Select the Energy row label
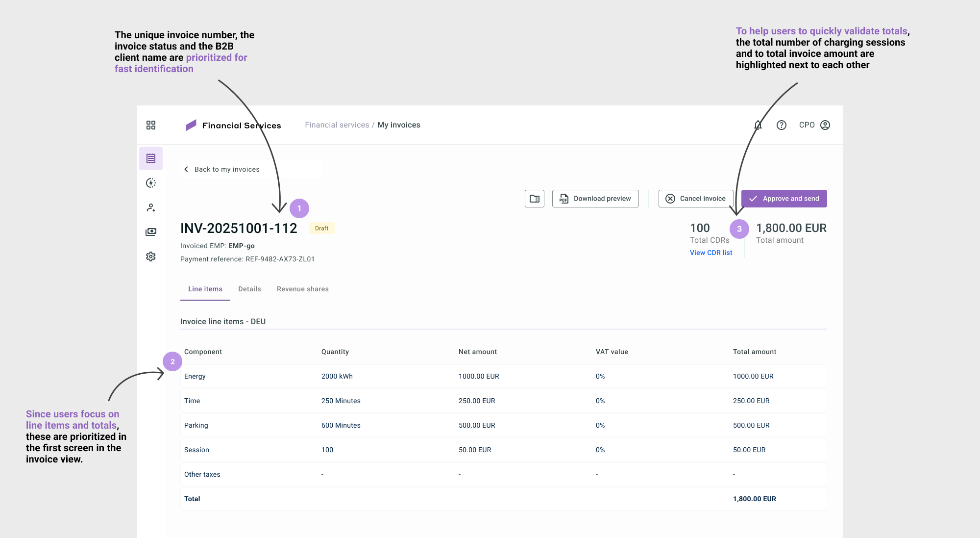Viewport: 980px width, 538px height. pyautogui.click(x=195, y=376)
